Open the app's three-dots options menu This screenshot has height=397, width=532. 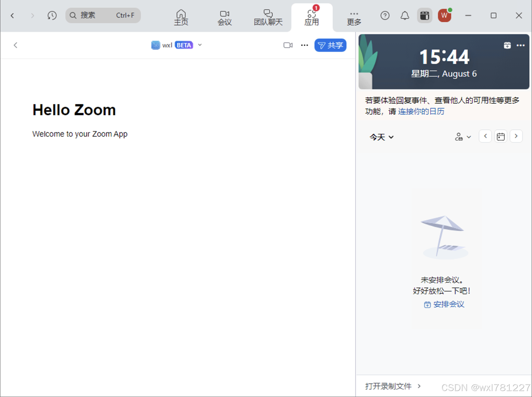304,45
